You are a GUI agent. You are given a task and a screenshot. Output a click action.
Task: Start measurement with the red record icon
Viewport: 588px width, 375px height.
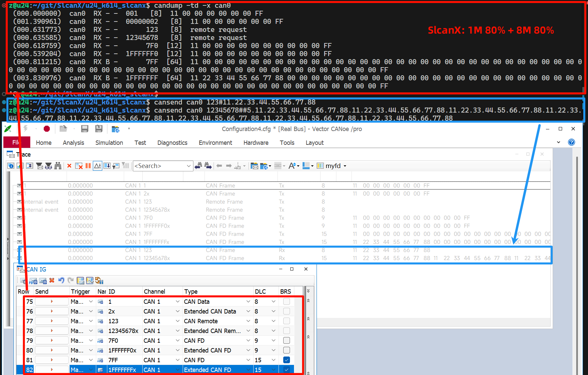[x=46, y=129]
